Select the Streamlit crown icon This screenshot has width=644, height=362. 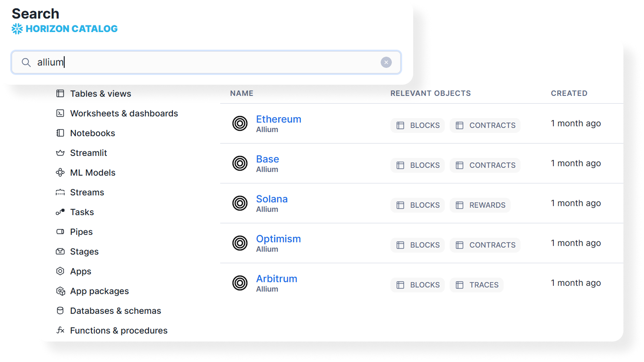pos(60,153)
